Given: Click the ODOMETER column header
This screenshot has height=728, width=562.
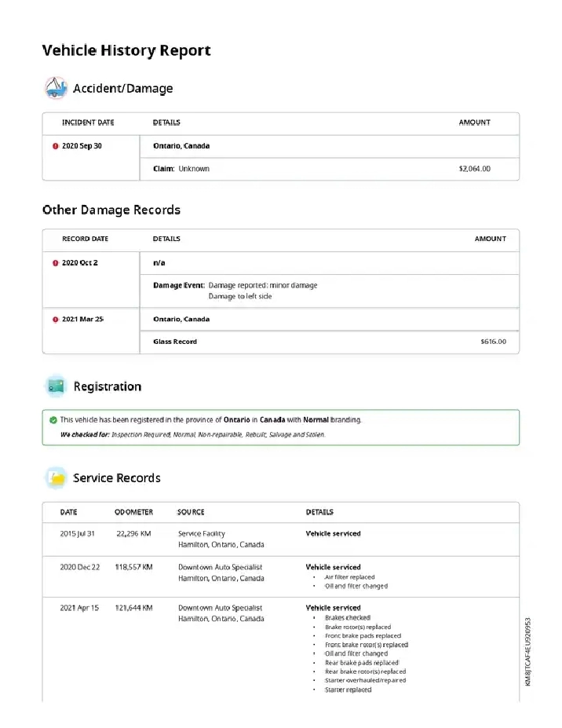Looking at the screenshot, I should (133, 512).
